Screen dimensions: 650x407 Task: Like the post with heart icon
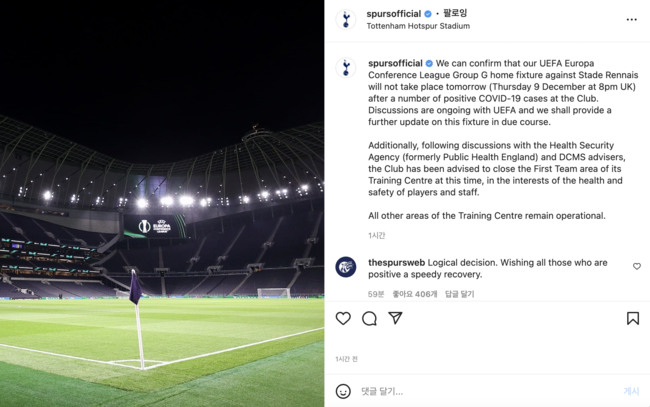(x=343, y=318)
